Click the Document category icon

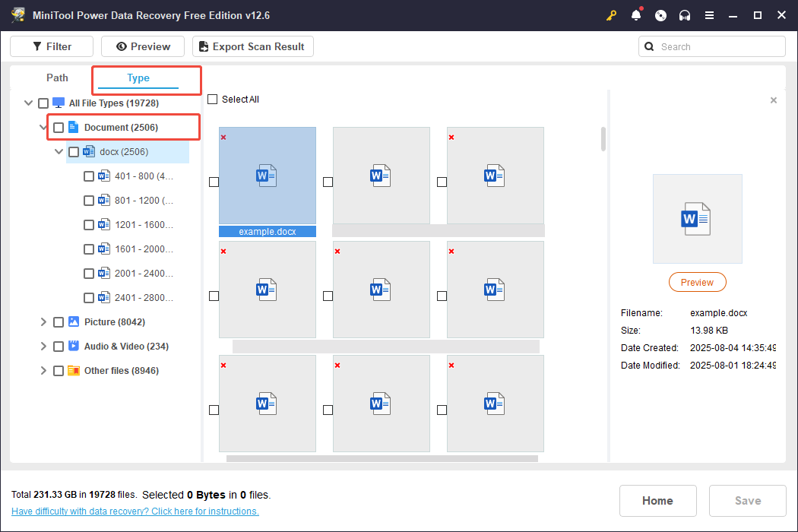(73, 127)
